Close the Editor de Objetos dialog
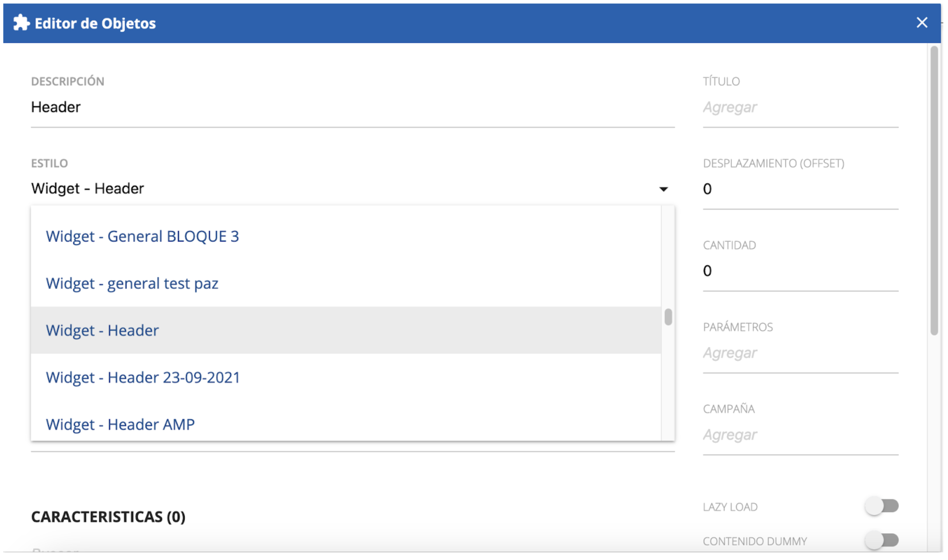Screen dimensions: 948x560 pos(921,23)
